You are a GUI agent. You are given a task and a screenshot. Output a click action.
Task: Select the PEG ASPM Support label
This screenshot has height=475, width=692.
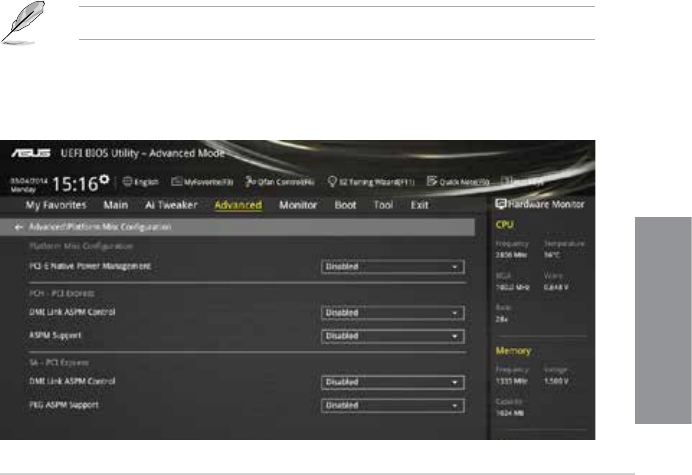(x=64, y=405)
